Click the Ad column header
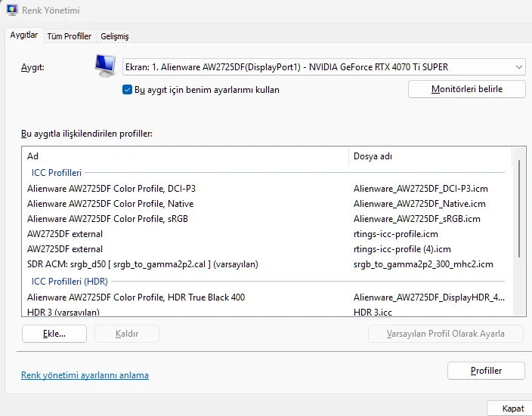Image resolution: width=532 pixels, height=416 pixels. pyautogui.click(x=185, y=156)
